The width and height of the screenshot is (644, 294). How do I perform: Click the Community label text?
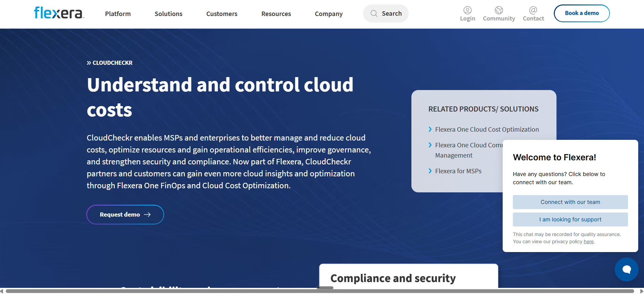point(499,18)
